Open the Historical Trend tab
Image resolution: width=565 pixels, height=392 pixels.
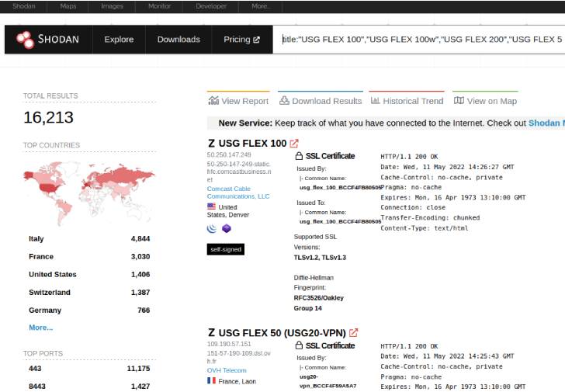407,100
